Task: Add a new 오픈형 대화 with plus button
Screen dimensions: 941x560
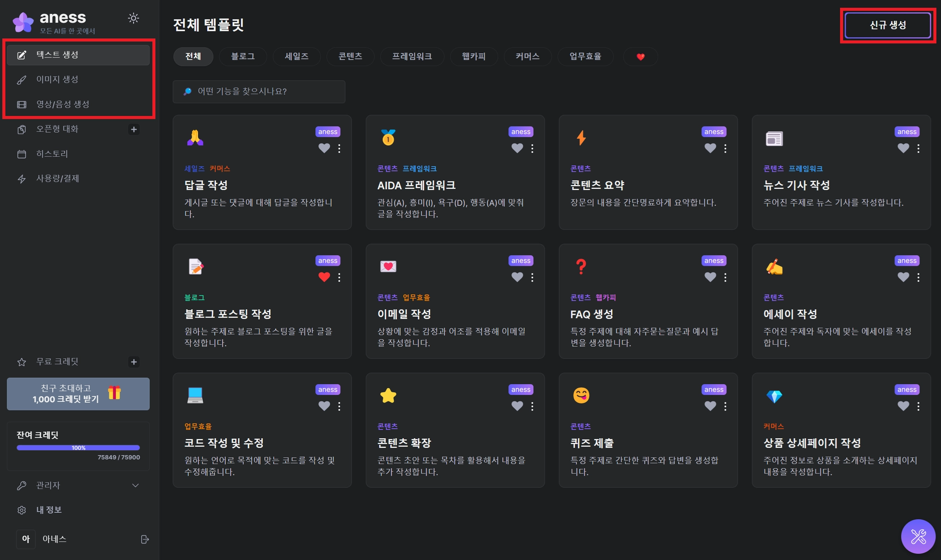Action: click(x=134, y=130)
